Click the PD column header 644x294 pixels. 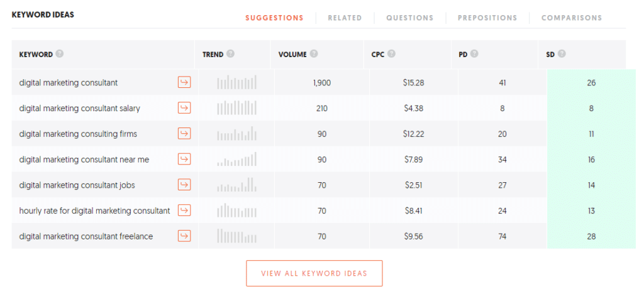[x=463, y=54]
